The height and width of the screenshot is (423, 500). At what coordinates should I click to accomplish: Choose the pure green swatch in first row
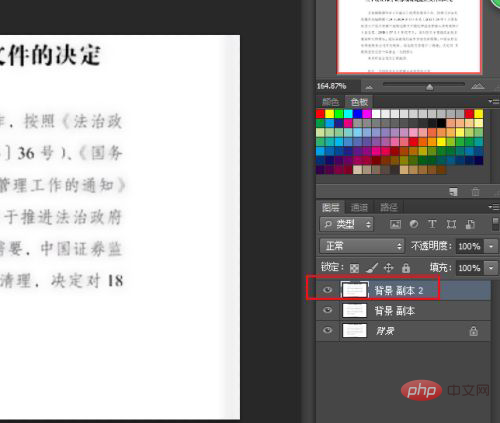[339, 114]
